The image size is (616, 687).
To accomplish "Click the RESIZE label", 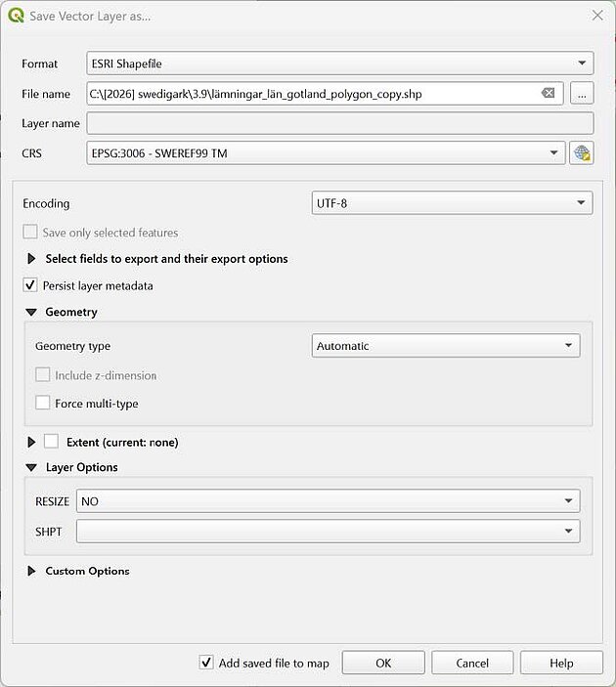I will click(x=52, y=501).
